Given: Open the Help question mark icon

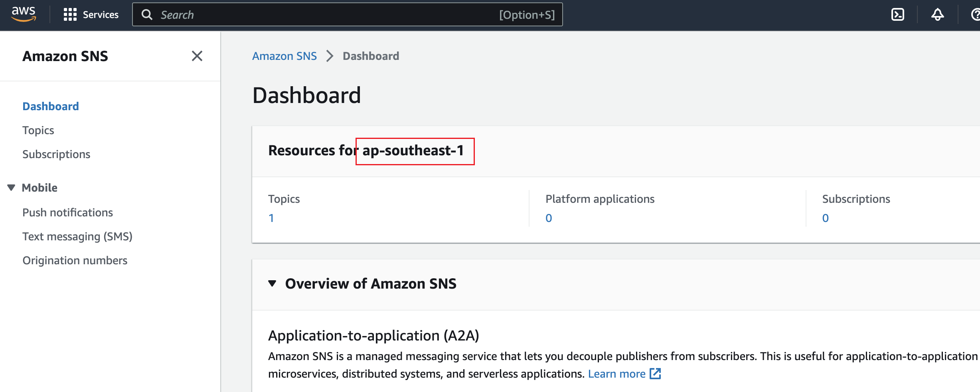Looking at the screenshot, I should (975, 14).
